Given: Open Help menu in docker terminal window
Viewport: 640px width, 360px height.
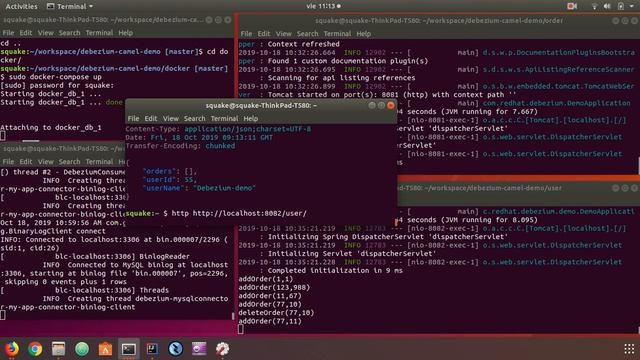Looking at the screenshot, I should click(x=125, y=33).
